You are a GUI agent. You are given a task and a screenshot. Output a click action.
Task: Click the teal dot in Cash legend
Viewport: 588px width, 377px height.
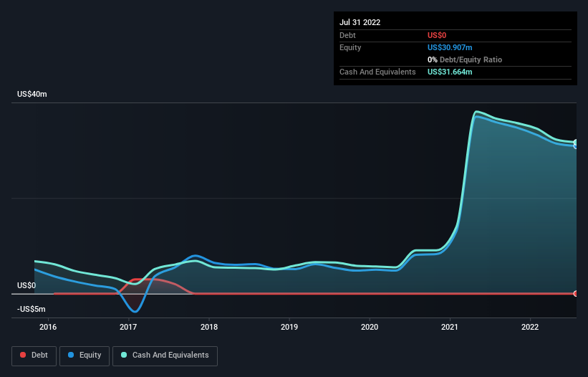pyautogui.click(x=124, y=355)
